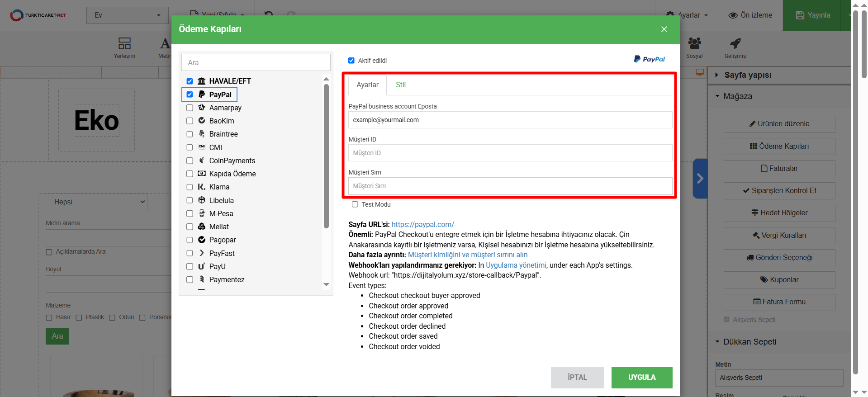Switch to the Stil tab
The height and width of the screenshot is (397, 868).
[401, 85]
